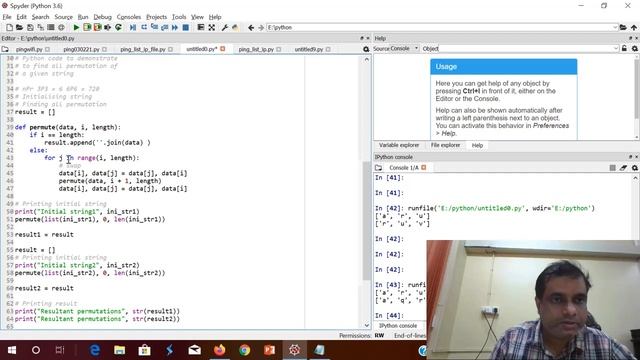This screenshot has height=360, width=640.
Task: Close the Console 1/A tab
Action: pos(424,167)
